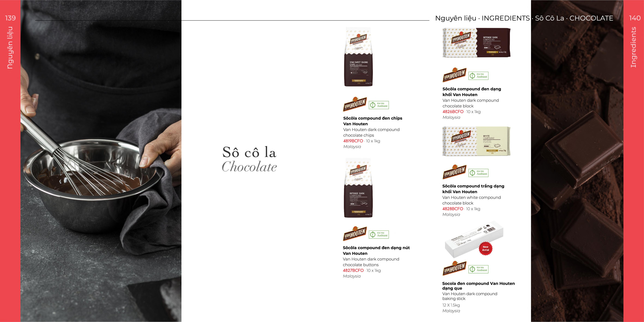Click the Van Houten logo above dark buttons

355,234
